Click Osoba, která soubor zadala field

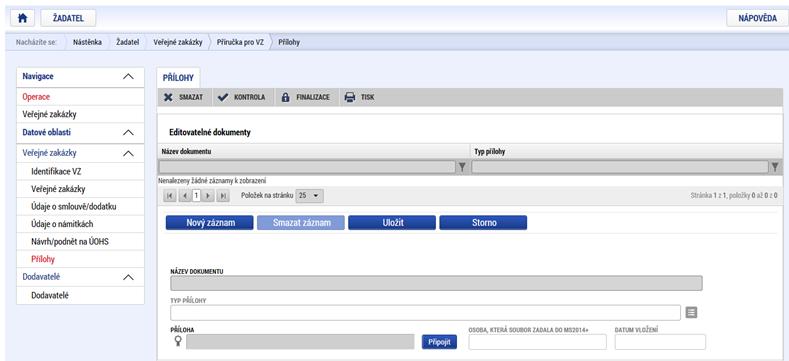coord(537,342)
